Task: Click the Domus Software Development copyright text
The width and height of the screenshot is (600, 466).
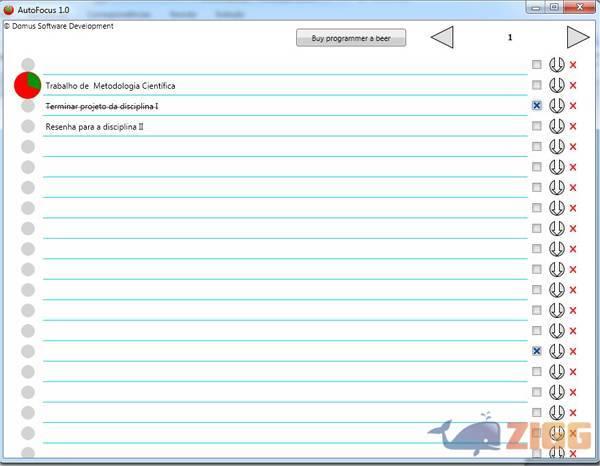Action: 59,26
